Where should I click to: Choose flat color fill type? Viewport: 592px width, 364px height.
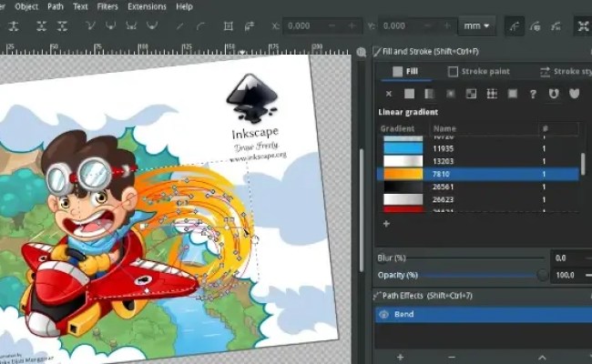[x=409, y=94]
